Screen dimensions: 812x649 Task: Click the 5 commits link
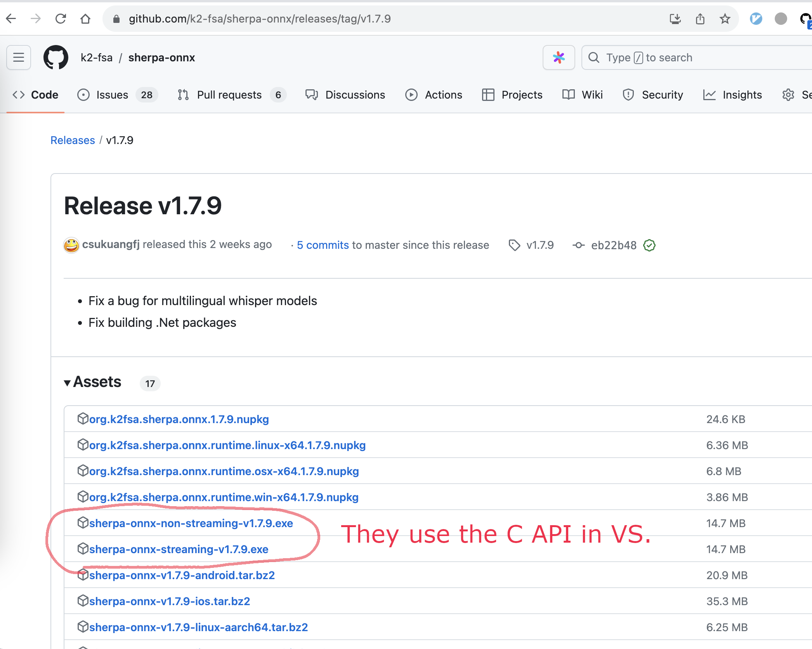(323, 245)
